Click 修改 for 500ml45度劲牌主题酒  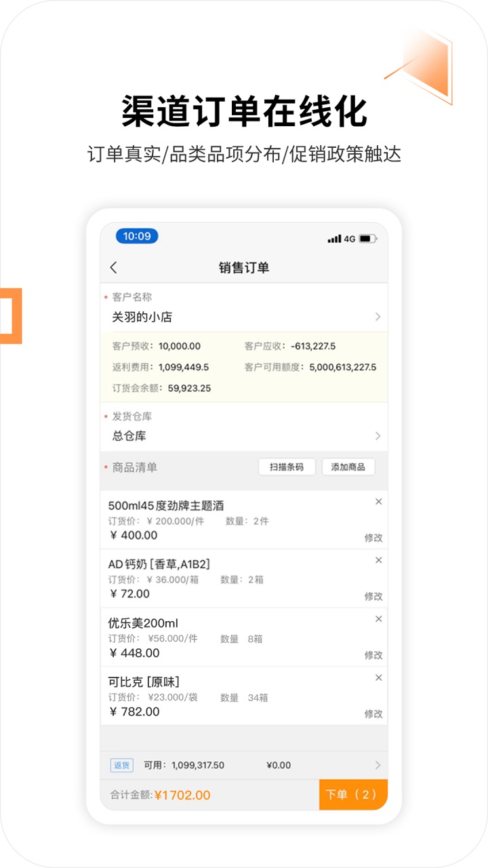point(373,538)
